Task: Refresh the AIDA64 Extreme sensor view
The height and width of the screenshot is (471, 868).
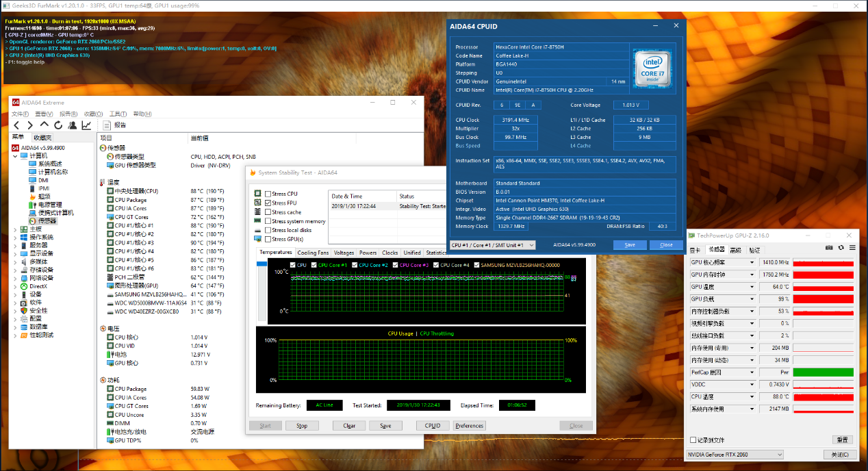Action: point(58,125)
